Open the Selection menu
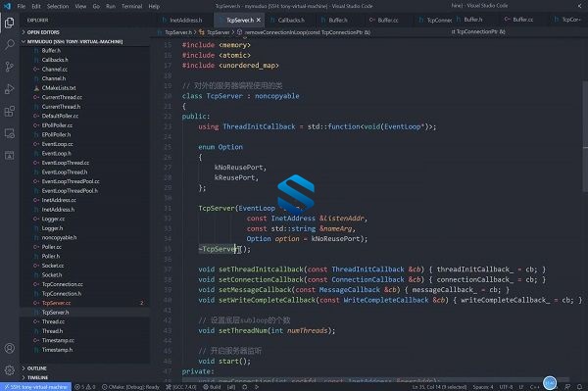The width and height of the screenshot is (588, 391). (x=58, y=6)
